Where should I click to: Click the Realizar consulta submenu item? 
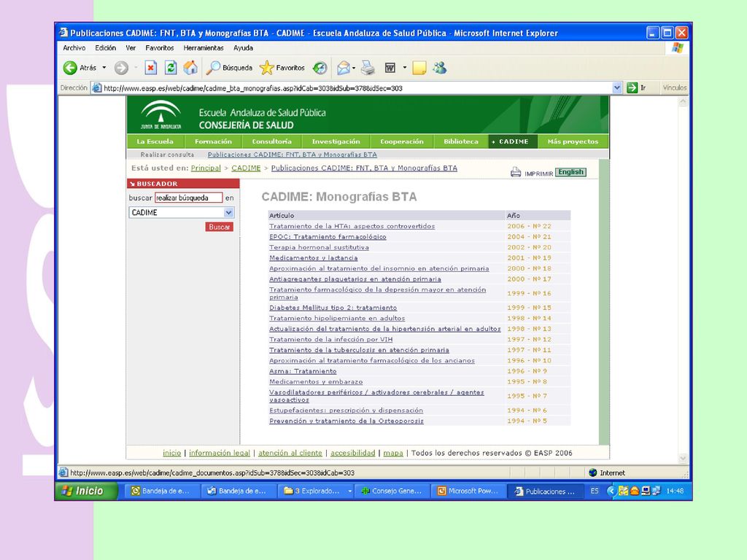pyautogui.click(x=167, y=155)
